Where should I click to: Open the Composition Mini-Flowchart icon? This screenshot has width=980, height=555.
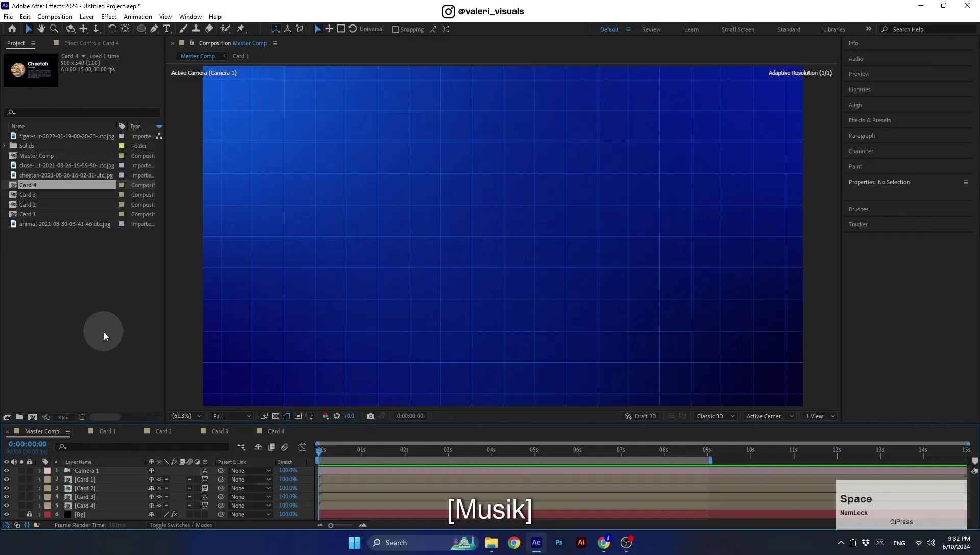point(241,447)
